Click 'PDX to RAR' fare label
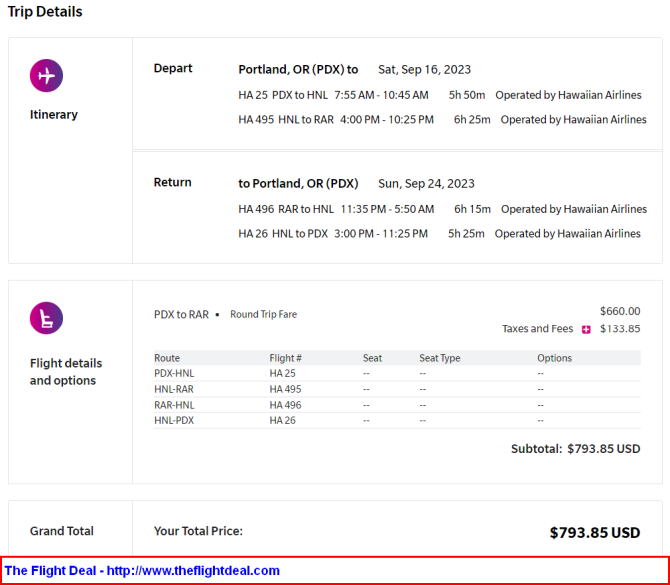The height and width of the screenshot is (585, 670). pyautogui.click(x=181, y=315)
